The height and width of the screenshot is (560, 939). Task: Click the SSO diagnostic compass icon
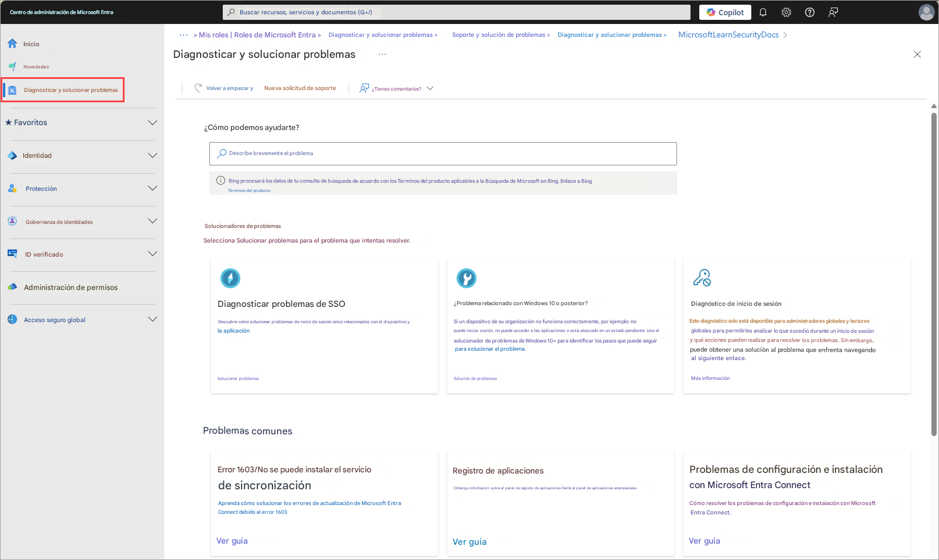click(x=230, y=278)
